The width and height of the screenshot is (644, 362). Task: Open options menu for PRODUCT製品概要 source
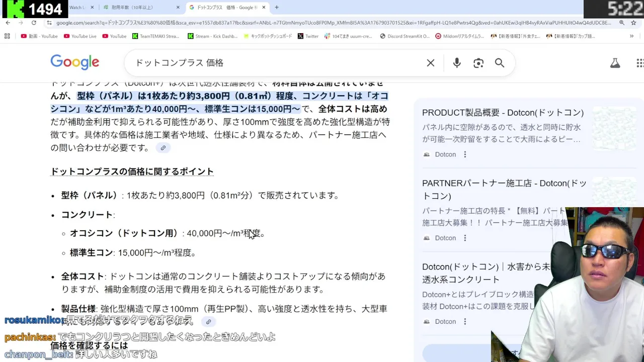point(465,154)
